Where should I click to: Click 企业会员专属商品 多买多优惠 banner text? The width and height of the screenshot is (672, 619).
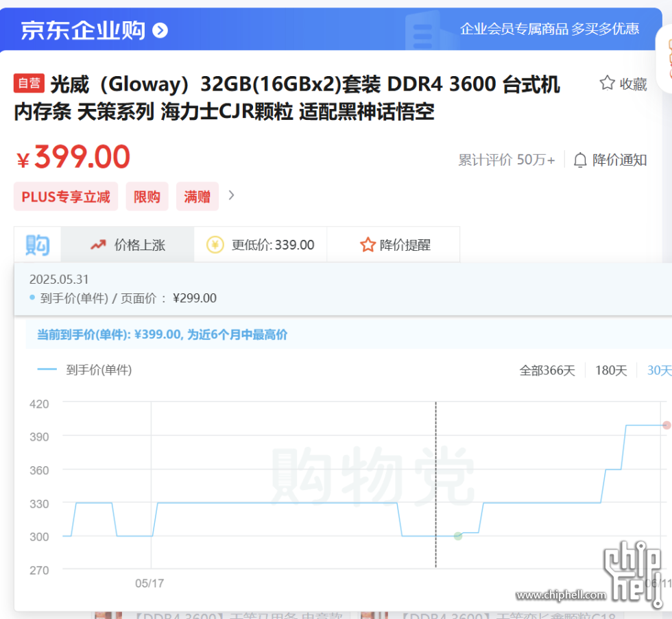pos(549,29)
